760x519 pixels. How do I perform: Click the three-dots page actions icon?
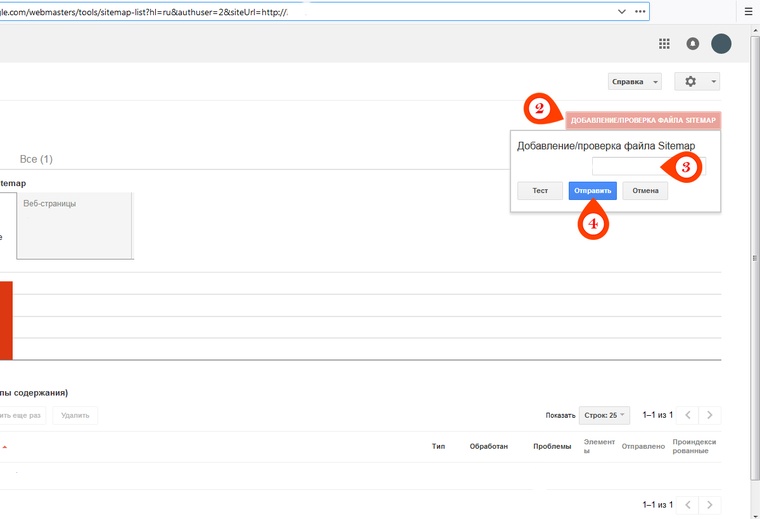point(640,11)
